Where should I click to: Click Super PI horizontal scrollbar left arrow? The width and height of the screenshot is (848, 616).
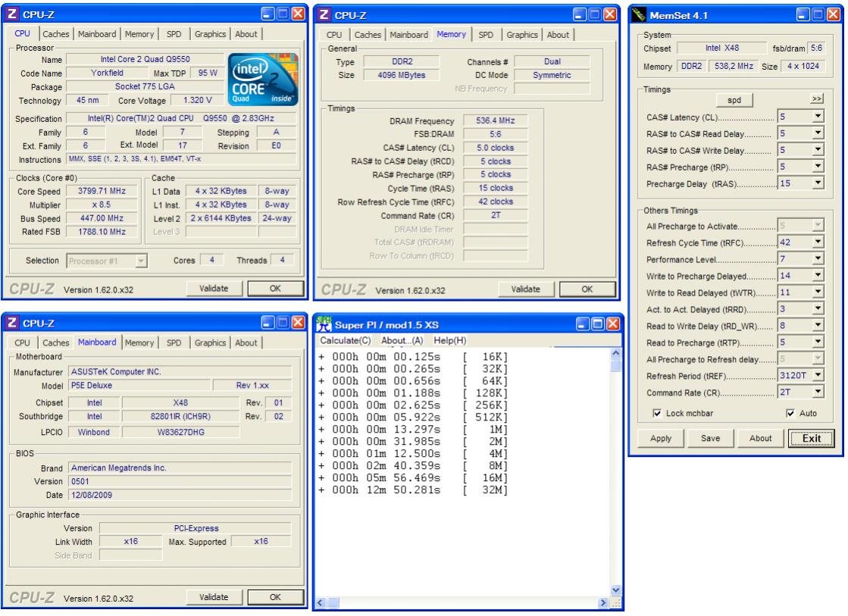click(320, 602)
